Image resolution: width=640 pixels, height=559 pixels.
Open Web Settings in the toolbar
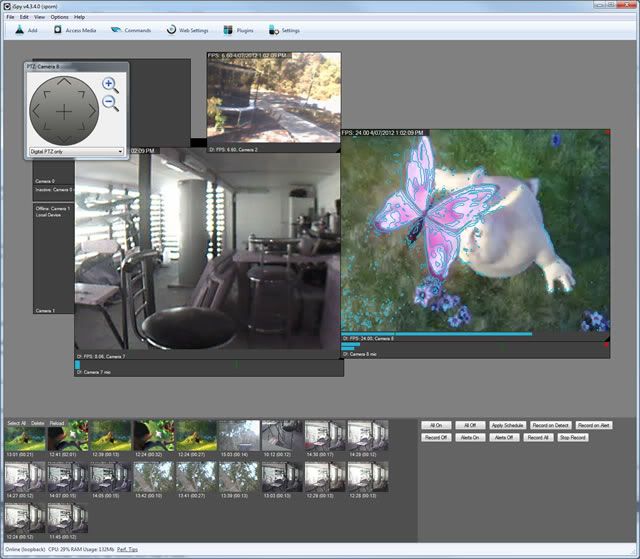(186, 31)
